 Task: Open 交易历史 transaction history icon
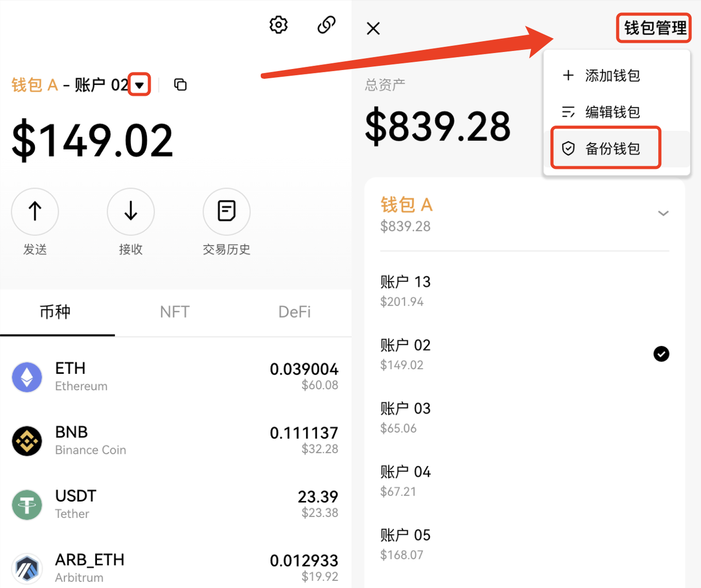point(226,211)
